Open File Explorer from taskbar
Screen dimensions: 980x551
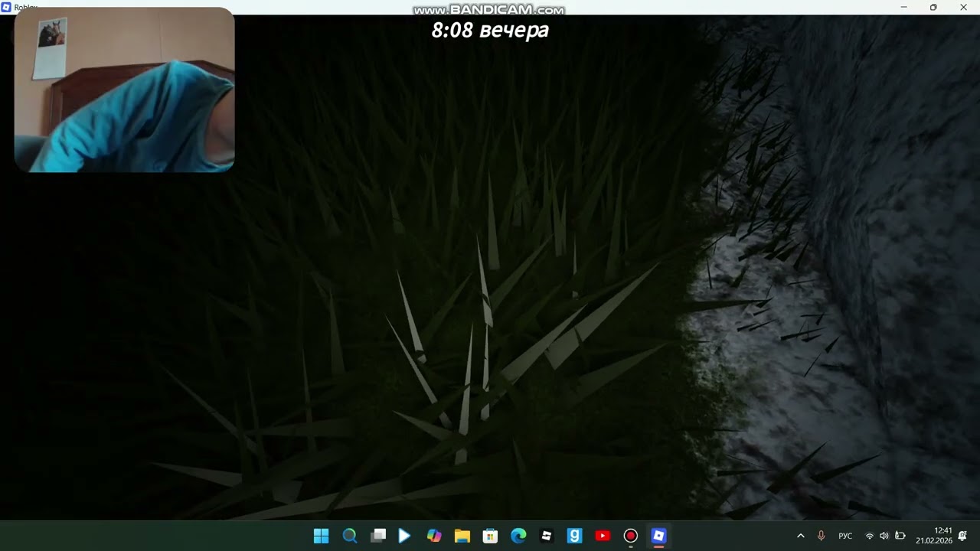point(462,536)
